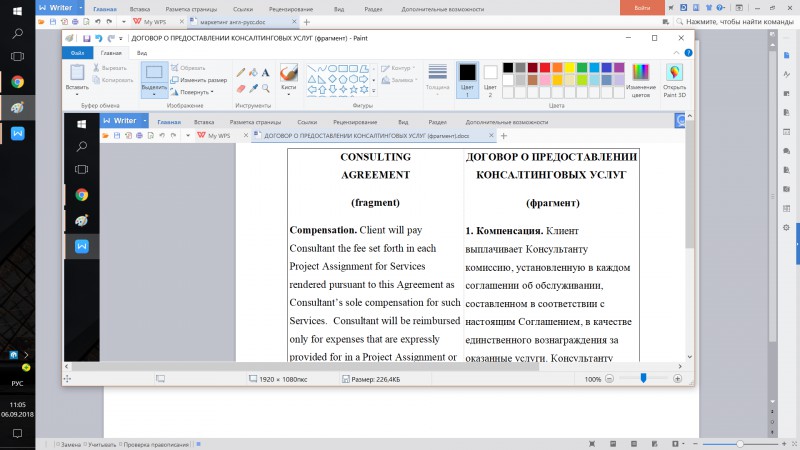Activate the Magnifier tool
Image resolution: width=800 pixels, height=450 pixels.
(266, 87)
